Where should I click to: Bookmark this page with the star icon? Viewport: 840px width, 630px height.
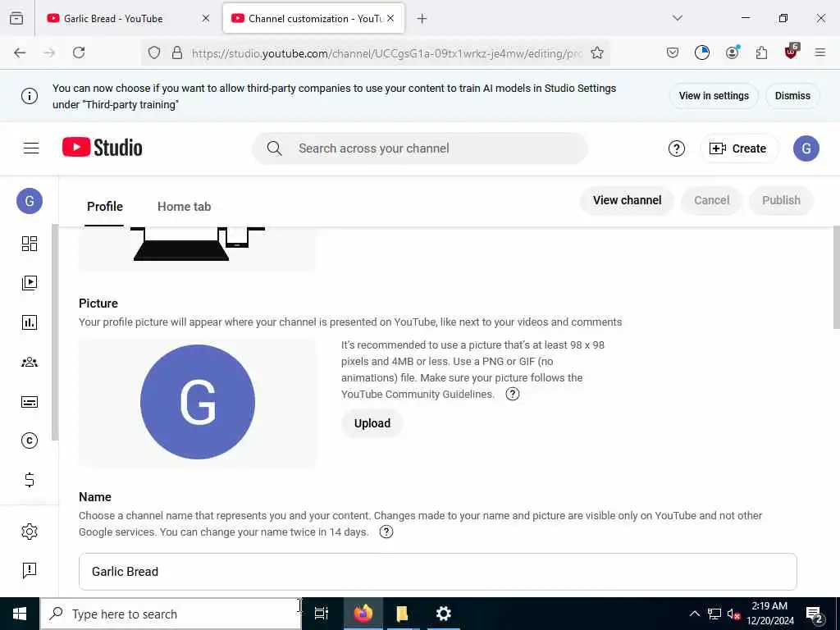(x=597, y=52)
